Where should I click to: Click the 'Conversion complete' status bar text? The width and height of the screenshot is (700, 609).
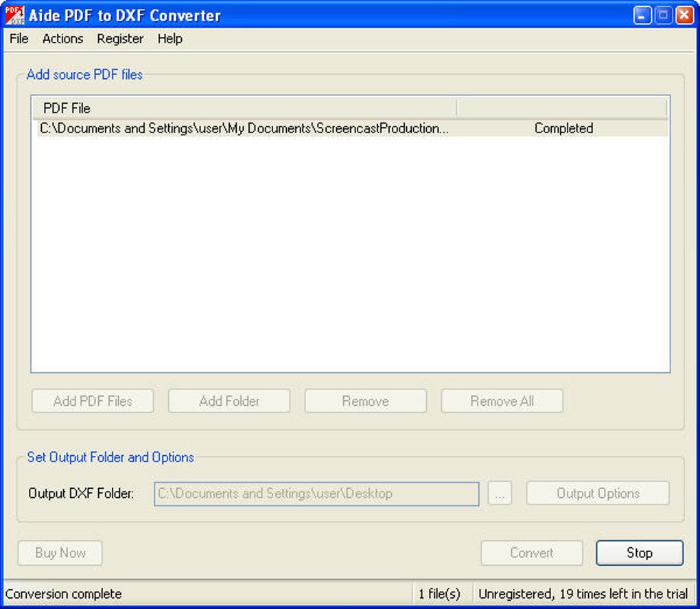click(63, 595)
